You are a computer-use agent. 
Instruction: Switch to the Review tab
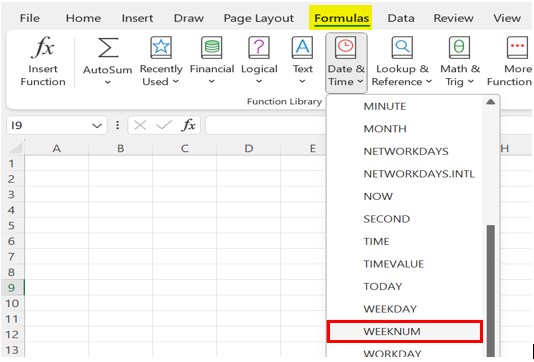point(453,18)
